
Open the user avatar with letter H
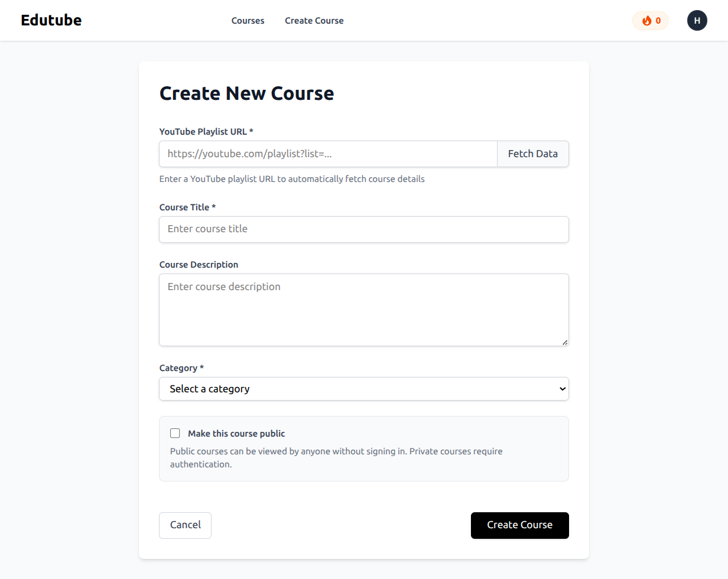point(697,20)
